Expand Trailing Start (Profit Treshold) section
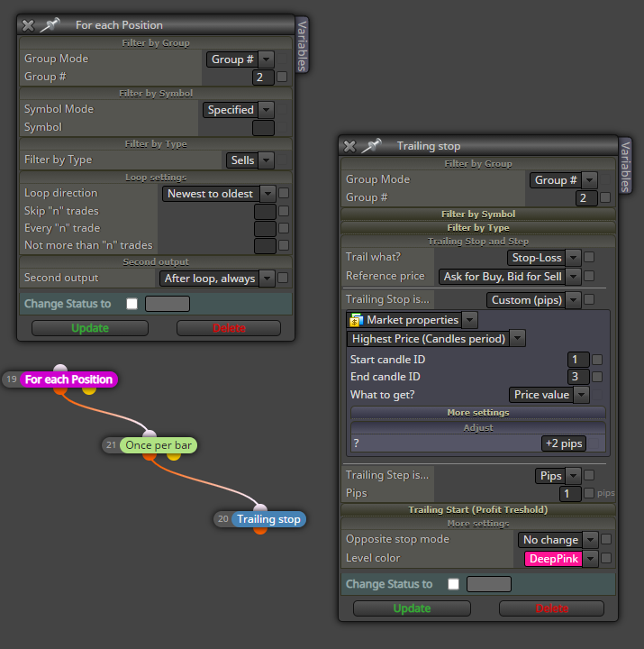Image resolution: width=644 pixels, height=649 pixels. point(478,510)
